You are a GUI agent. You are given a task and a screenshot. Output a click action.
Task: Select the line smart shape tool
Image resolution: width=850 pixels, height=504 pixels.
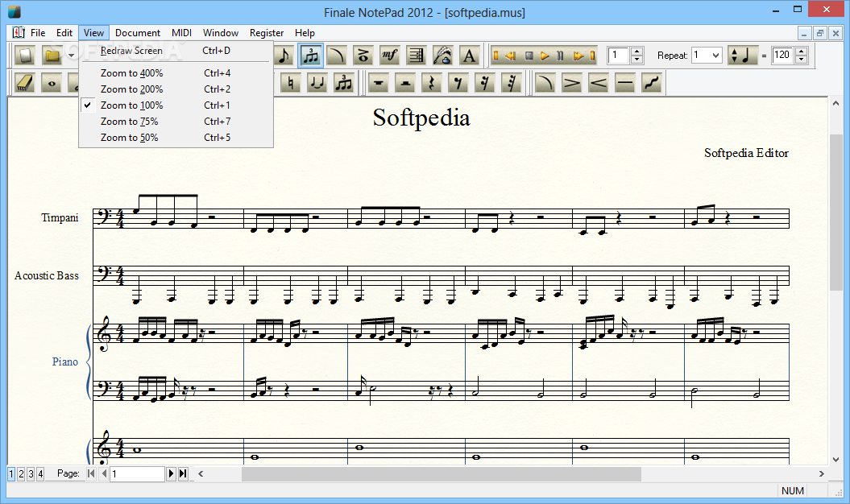pyautogui.click(x=624, y=83)
